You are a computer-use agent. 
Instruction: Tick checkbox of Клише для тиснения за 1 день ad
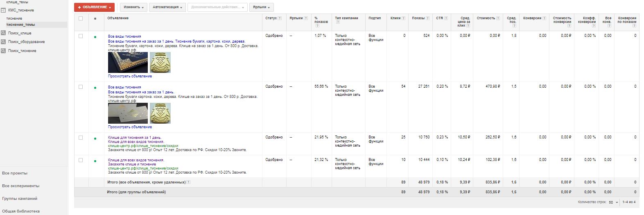tap(81, 138)
